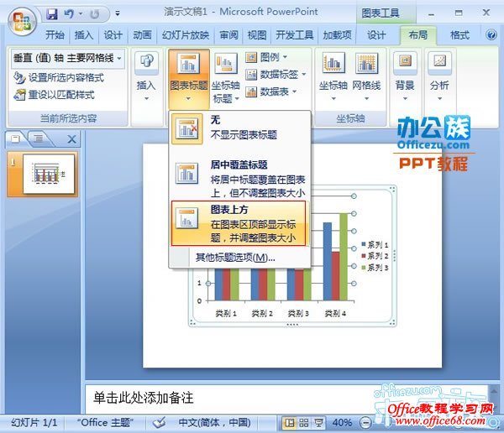Expand the 图例 legend dropdown arrow
The height and width of the screenshot is (433, 504).
tap(285, 58)
